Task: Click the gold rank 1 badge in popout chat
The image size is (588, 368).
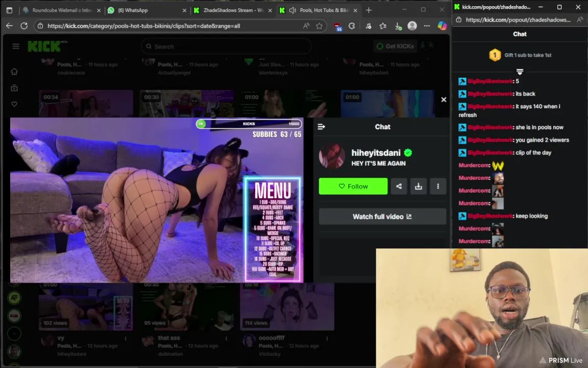Action: [x=495, y=55]
